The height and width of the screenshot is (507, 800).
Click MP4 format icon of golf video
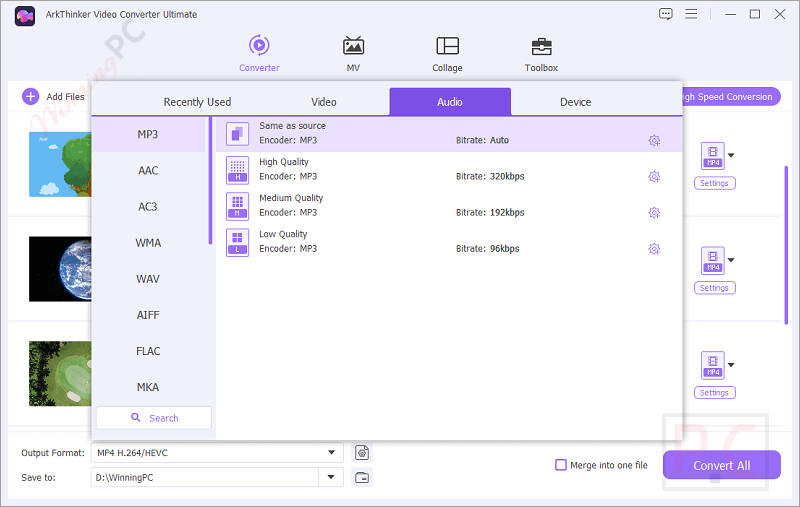(x=713, y=365)
